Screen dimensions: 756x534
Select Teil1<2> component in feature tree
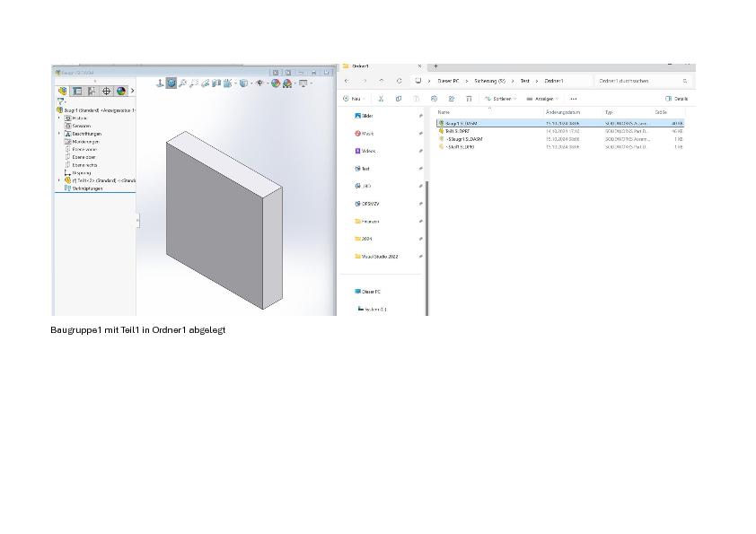pos(100,180)
